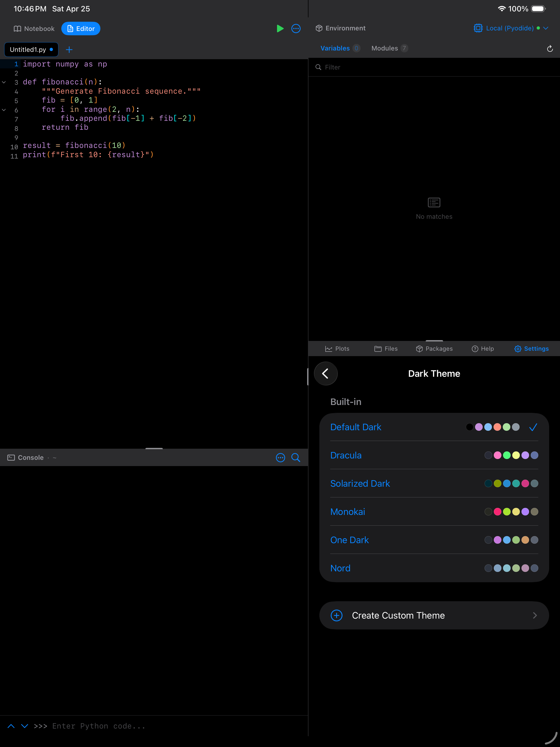
Task: Click the Variables count badge
Action: [x=356, y=48]
